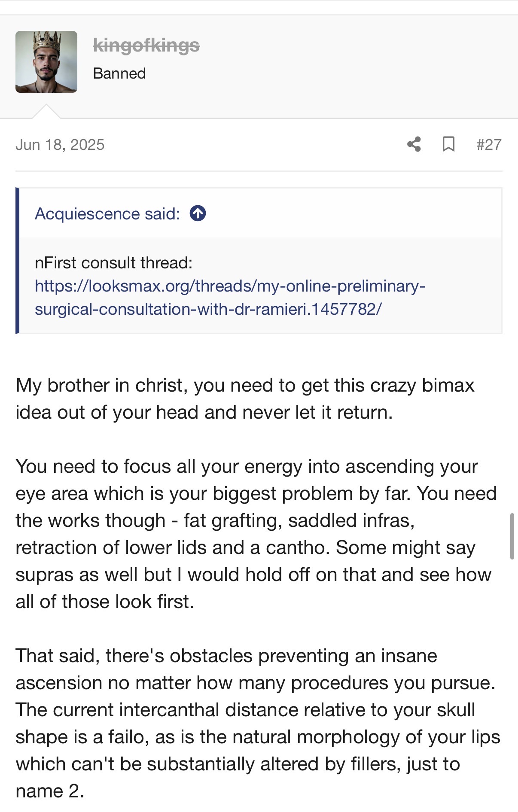Open kingofkings' avatar picture
The width and height of the screenshot is (518, 812).
46,62
